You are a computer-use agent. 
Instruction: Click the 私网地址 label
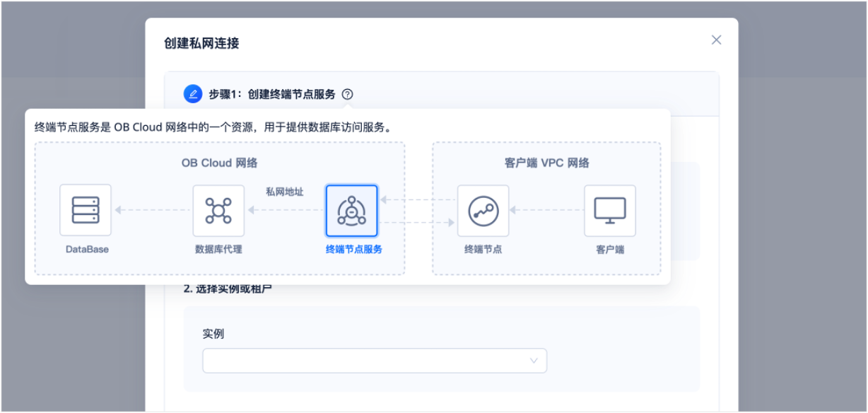[x=285, y=192]
